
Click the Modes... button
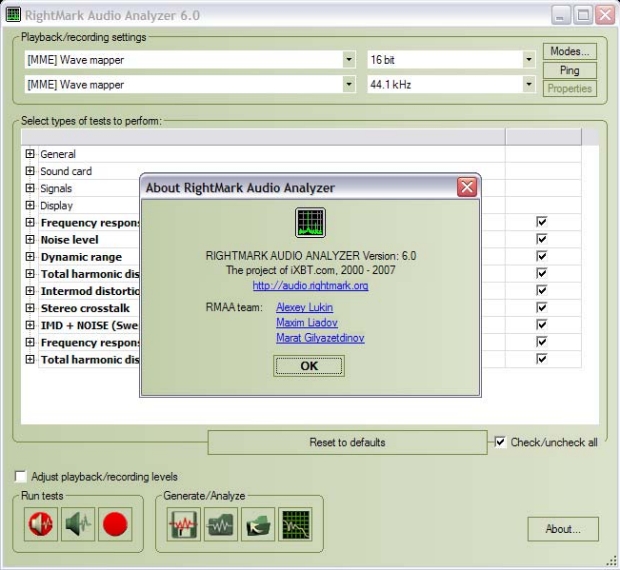(569, 51)
